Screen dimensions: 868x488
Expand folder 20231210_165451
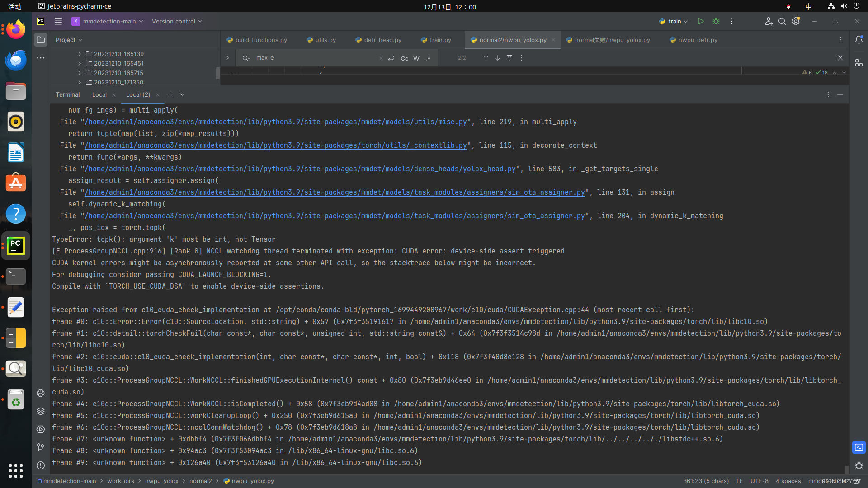(80, 63)
